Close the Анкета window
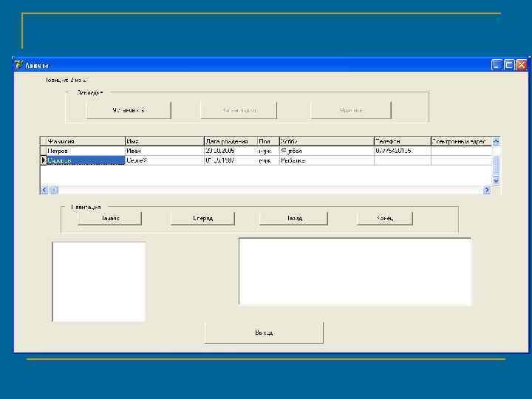Viewport: 532px width, 399px height. 521,65
